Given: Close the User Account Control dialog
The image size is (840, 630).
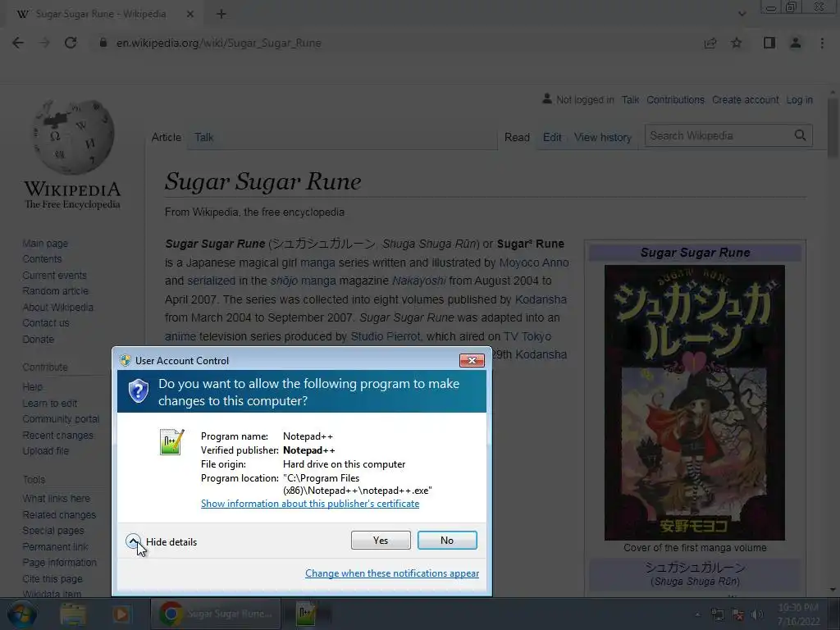Looking at the screenshot, I should [x=472, y=361].
